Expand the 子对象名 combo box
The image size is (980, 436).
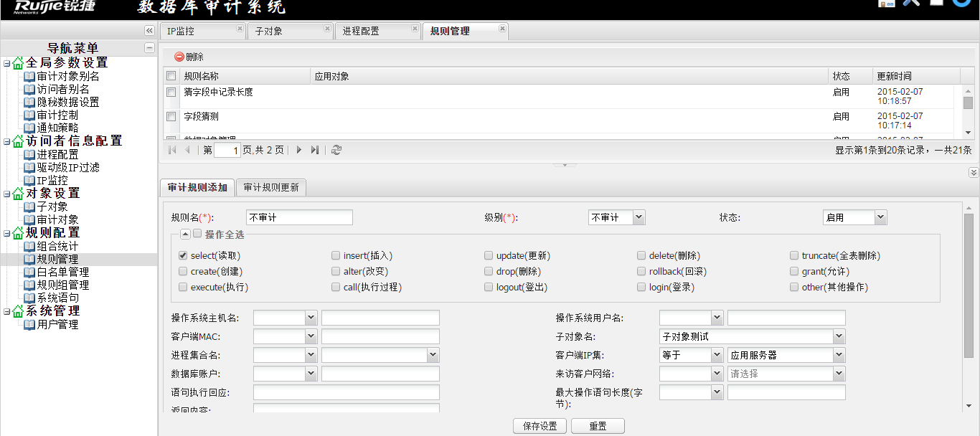click(839, 336)
